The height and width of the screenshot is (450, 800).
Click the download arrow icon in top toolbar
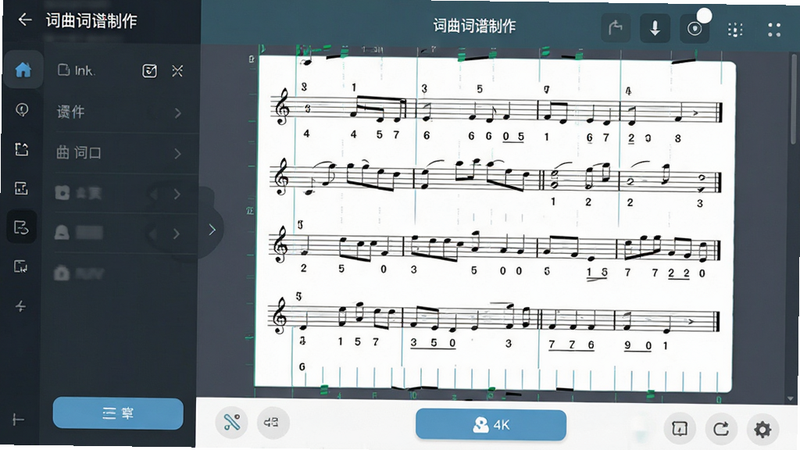[x=655, y=28]
